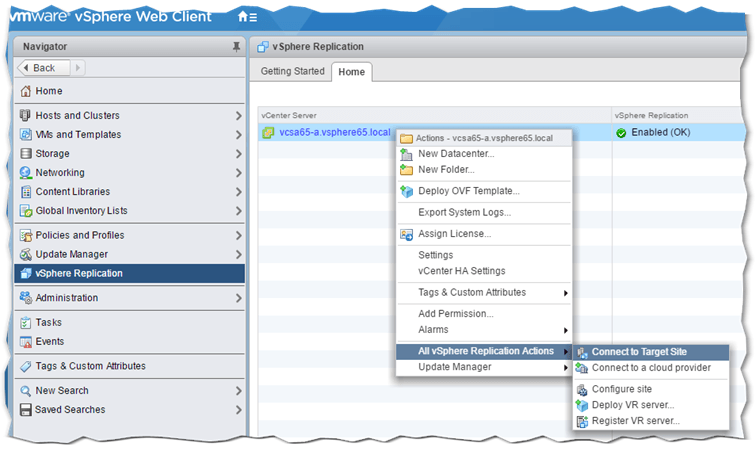The width and height of the screenshot is (756, 451).
Task: Click the Actions - vcsa65-a.vsphere65.local header
Action: [484, 138]
